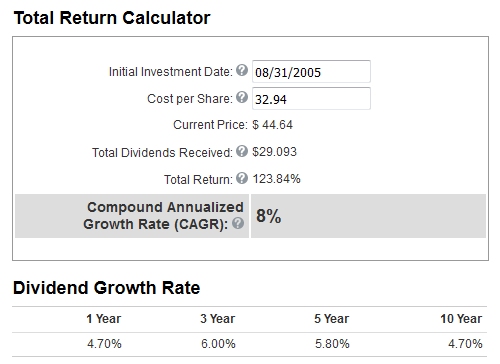
Task: Focus the Initial Investment Date input field
Action: point(311,71)
